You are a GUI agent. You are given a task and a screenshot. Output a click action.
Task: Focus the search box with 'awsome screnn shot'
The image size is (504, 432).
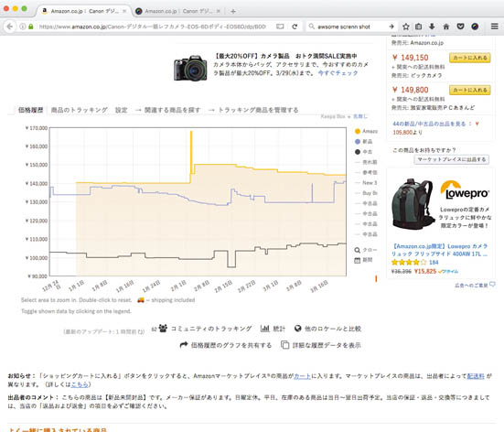pos(343,27)
